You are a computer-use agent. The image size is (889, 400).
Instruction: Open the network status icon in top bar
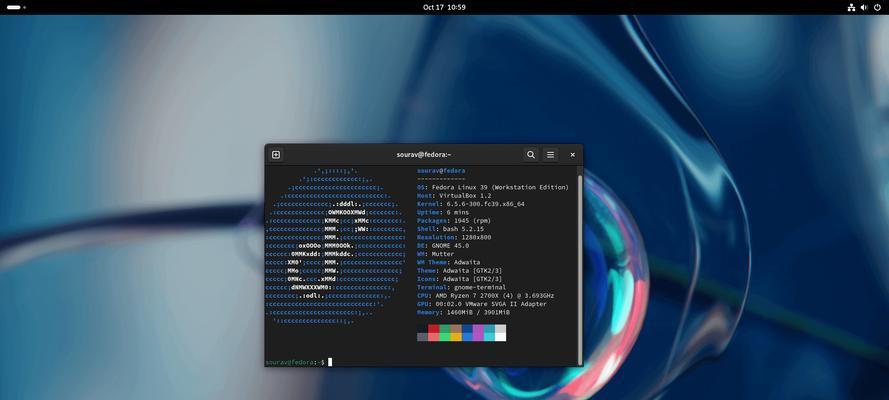pyautogui.click(x=851, y=7)
